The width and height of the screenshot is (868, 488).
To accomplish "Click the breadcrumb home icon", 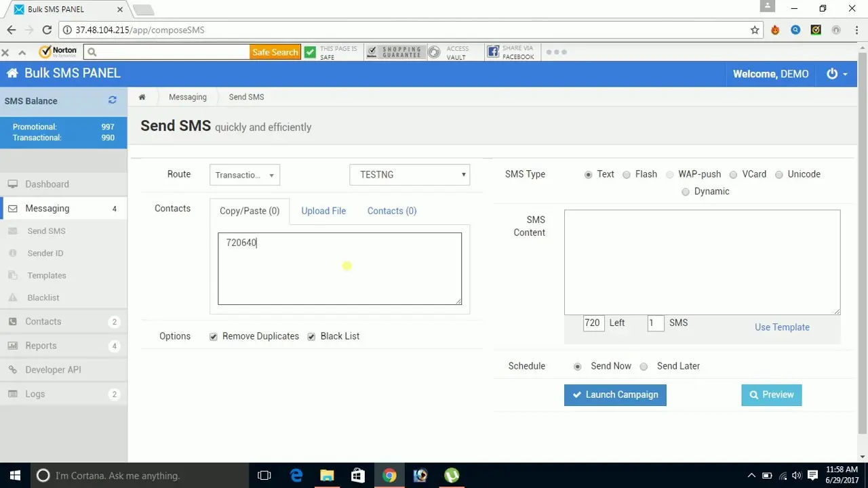I will (142, 97).
